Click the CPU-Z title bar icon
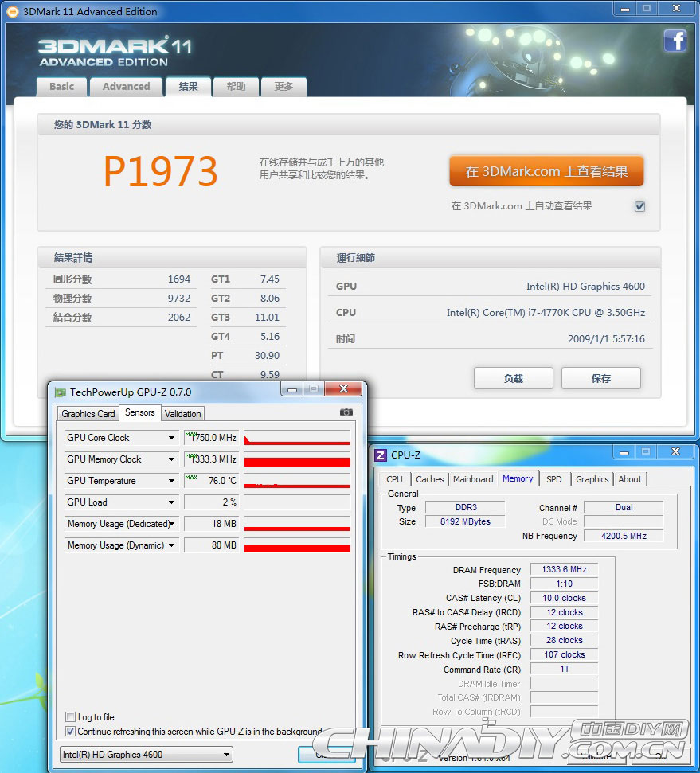Image resolution: width=700 pixels, height=773 pixels. click(381, 455)
